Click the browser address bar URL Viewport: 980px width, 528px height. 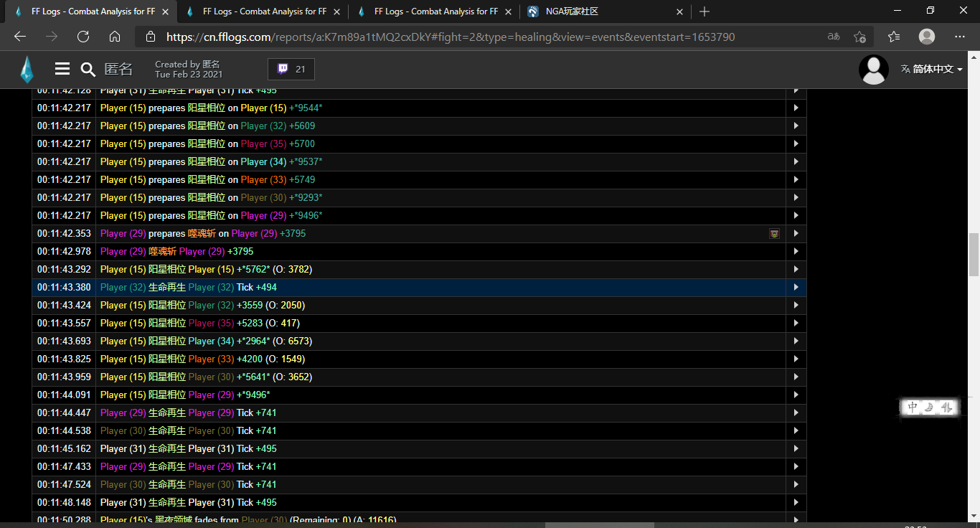click(451, 37)
